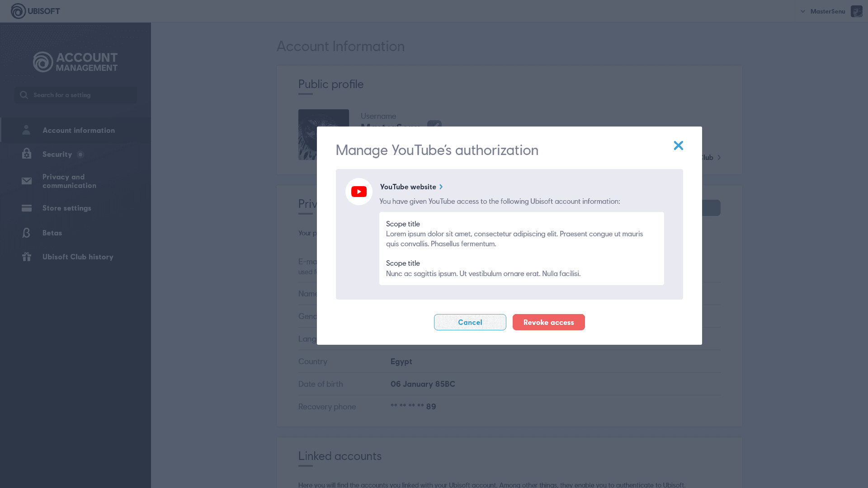Open the Betas menu item

52,233
